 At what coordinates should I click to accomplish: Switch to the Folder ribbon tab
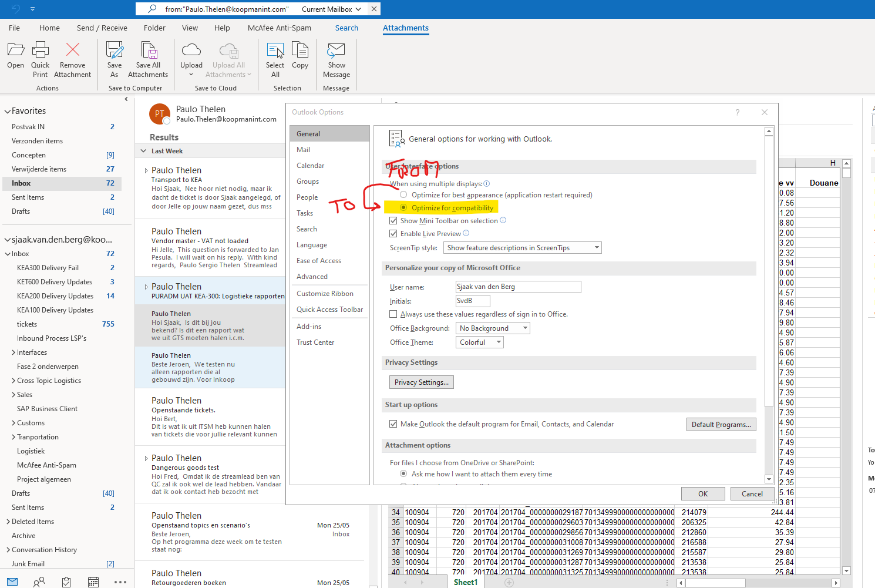pos(154,28)
